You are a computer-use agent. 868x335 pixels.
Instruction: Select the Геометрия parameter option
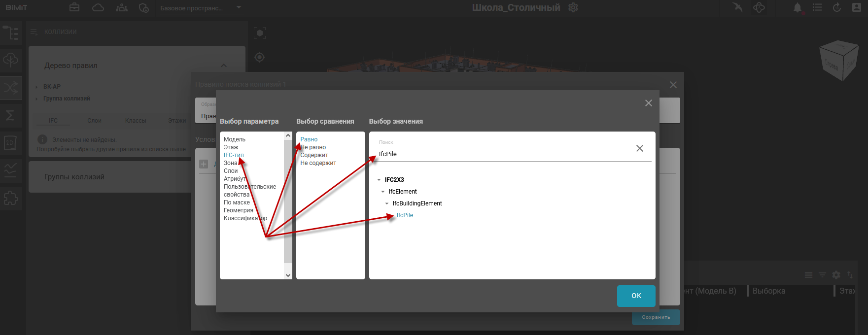tap(238, 210)
